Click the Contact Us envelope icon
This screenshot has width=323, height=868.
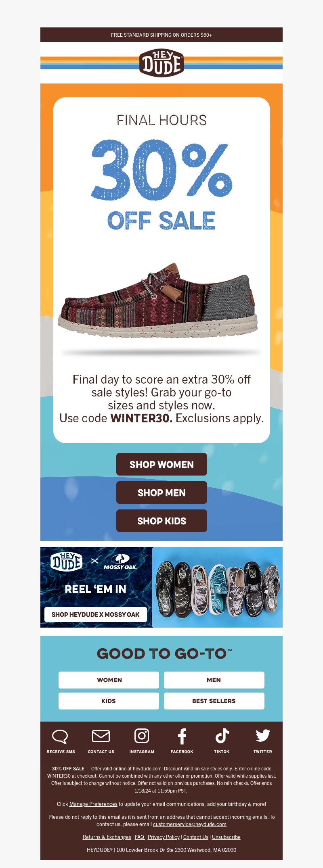(101, 736)
